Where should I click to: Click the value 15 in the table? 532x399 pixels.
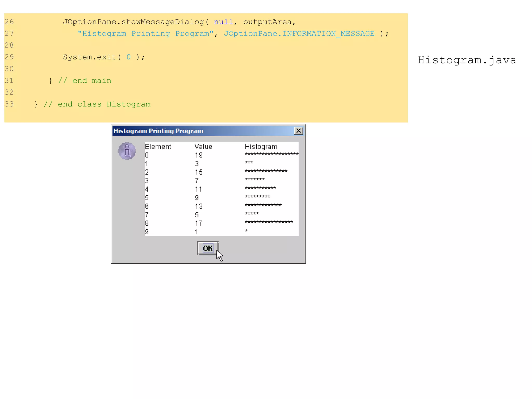click(199, 172)
